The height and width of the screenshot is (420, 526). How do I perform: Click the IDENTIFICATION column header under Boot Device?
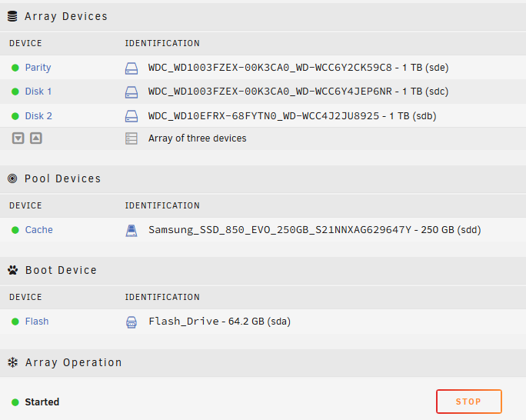pos(162,297)
